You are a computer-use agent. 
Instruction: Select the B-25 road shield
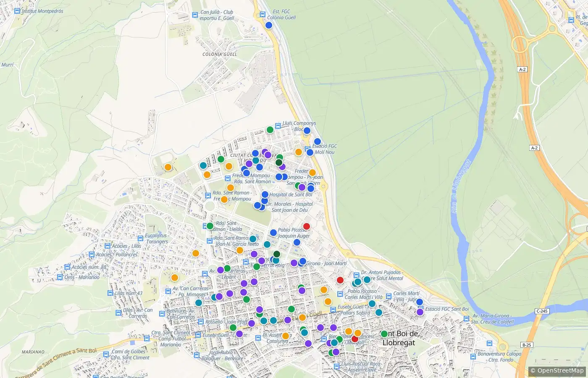[x=527, y=345]
